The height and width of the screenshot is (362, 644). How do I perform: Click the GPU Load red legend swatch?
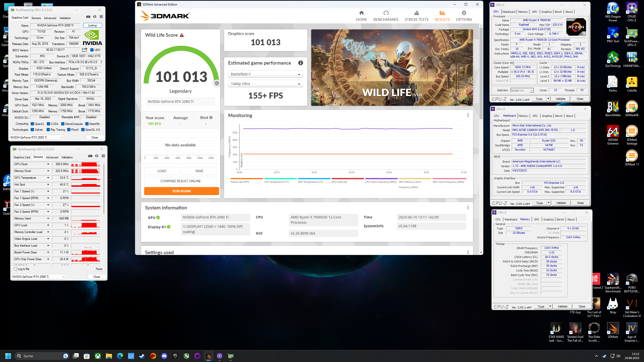(x=348, y=178)
